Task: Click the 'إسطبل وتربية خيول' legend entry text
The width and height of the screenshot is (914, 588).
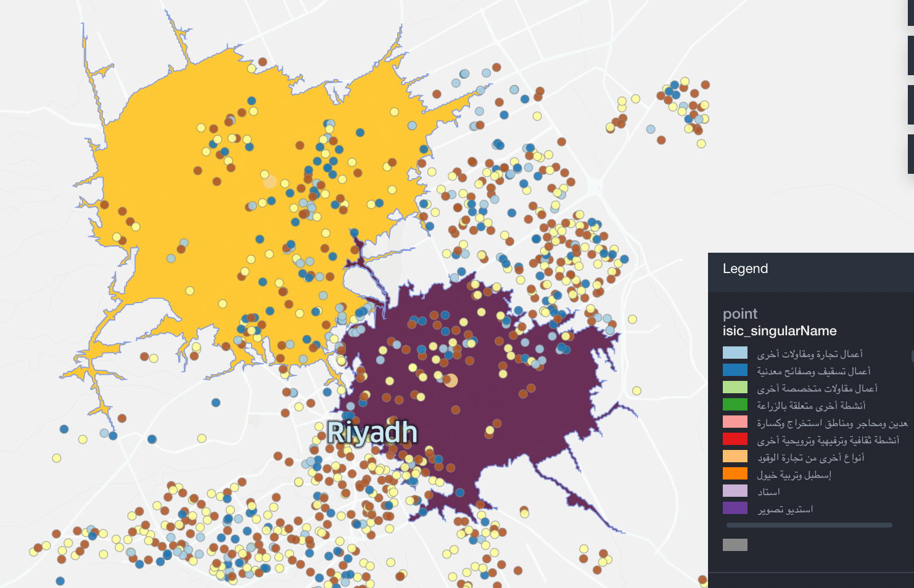Action: [x=794, y=475]
